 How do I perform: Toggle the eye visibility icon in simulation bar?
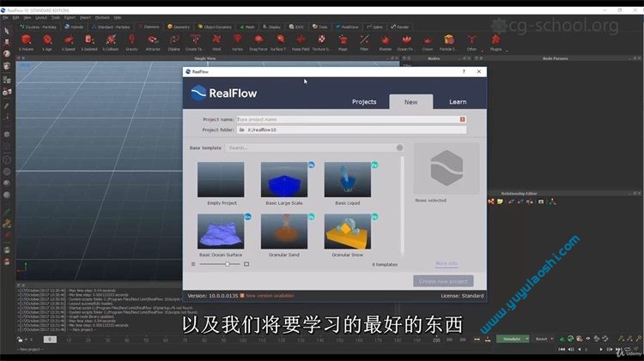point(587,339)
